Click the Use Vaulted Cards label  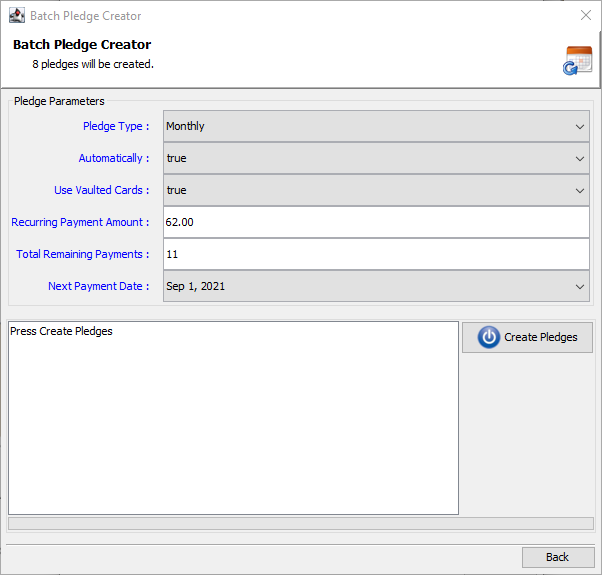(101, 190)
